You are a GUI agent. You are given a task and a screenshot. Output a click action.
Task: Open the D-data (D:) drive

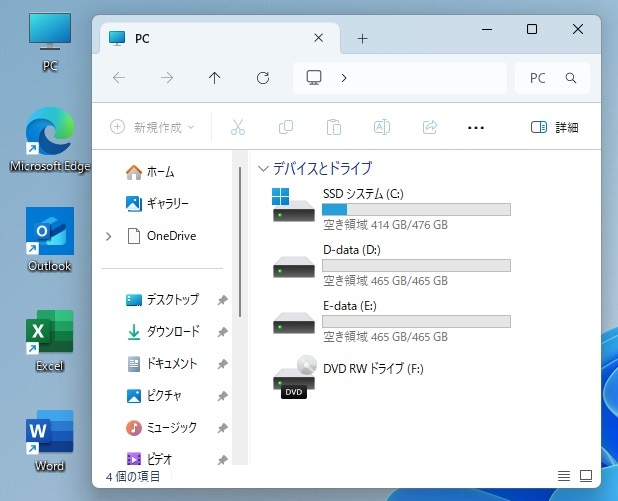point(392,265)
